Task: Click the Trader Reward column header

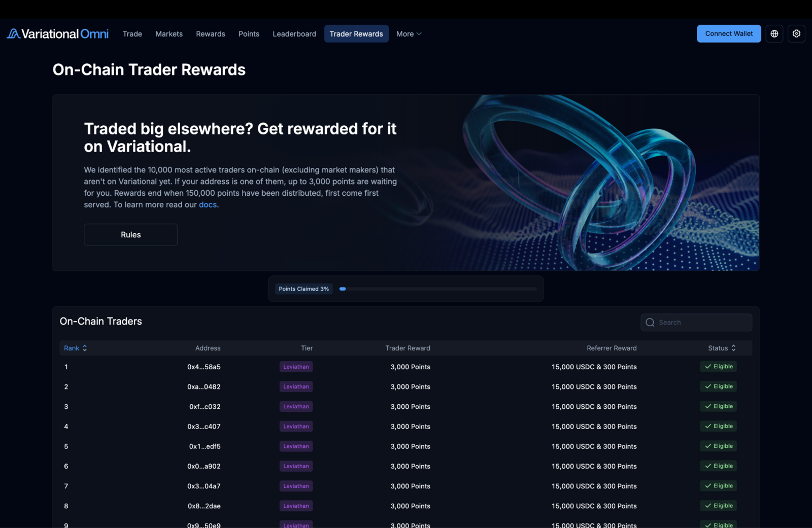Action: pyautogui.click(x=408, y=348)
